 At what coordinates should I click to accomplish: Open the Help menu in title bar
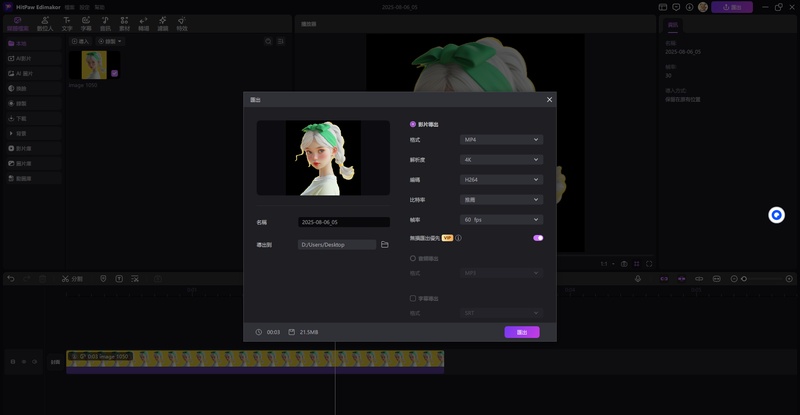tap(99, 7)
